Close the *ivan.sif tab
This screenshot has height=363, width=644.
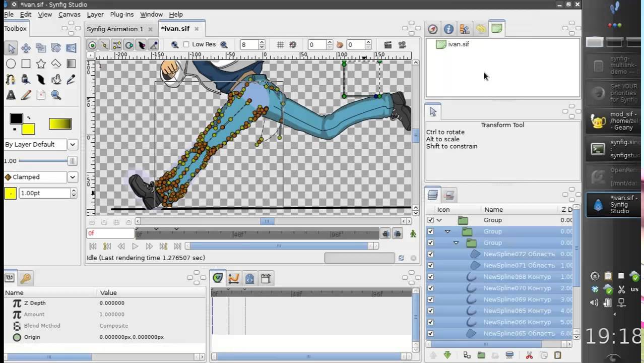tap(197, 29)
